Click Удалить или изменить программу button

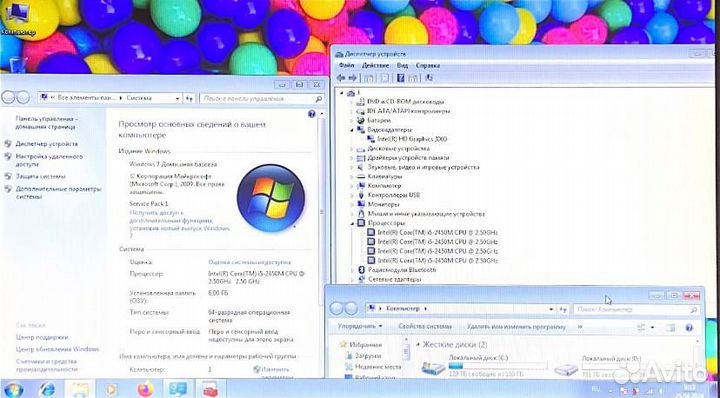pos(516,327)
